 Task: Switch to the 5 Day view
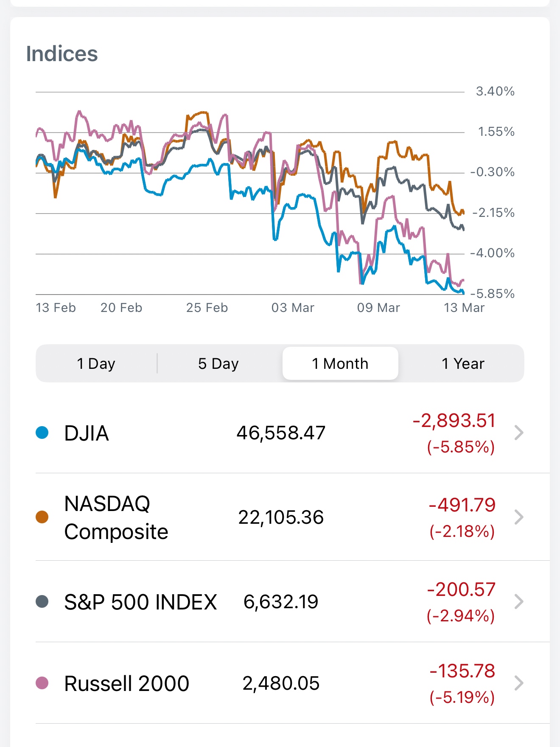click(218, 364)
